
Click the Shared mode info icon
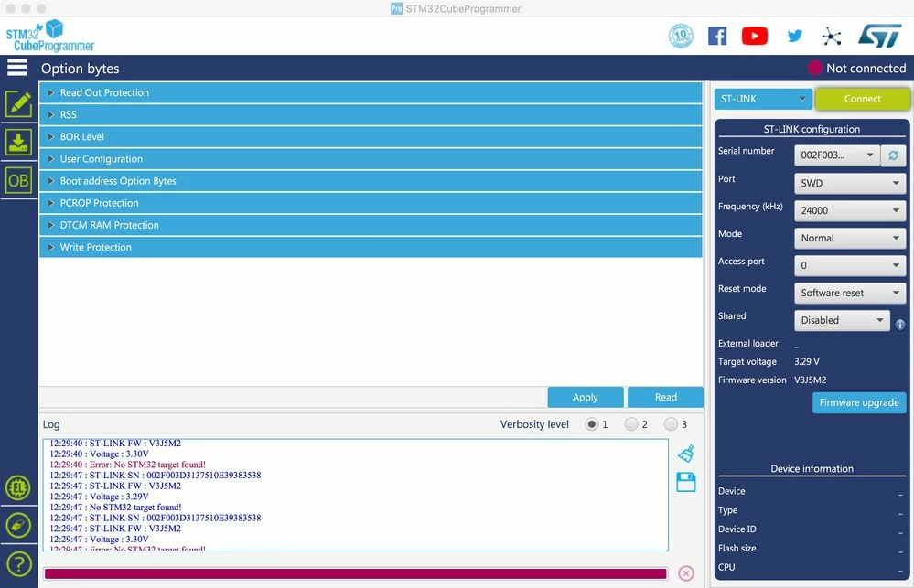coord(900,325)
